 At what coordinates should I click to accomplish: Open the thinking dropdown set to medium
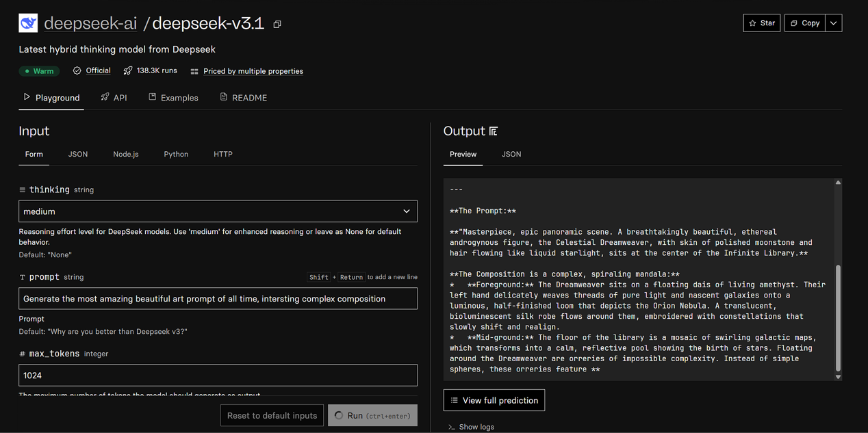(x=218, y=211)
